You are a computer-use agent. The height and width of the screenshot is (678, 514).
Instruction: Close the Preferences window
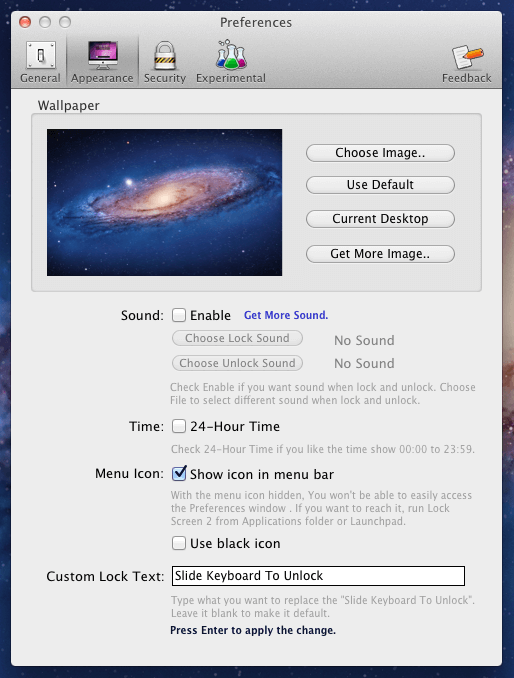click(x=25, y=22)
